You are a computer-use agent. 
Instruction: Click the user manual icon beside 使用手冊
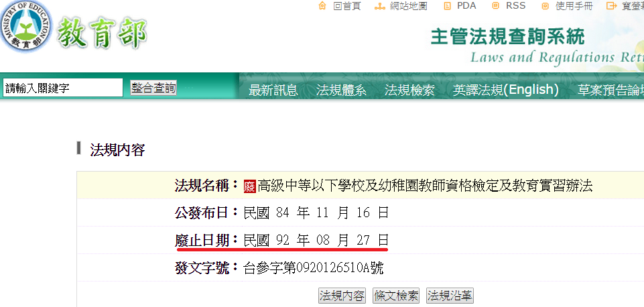point(544,6)
